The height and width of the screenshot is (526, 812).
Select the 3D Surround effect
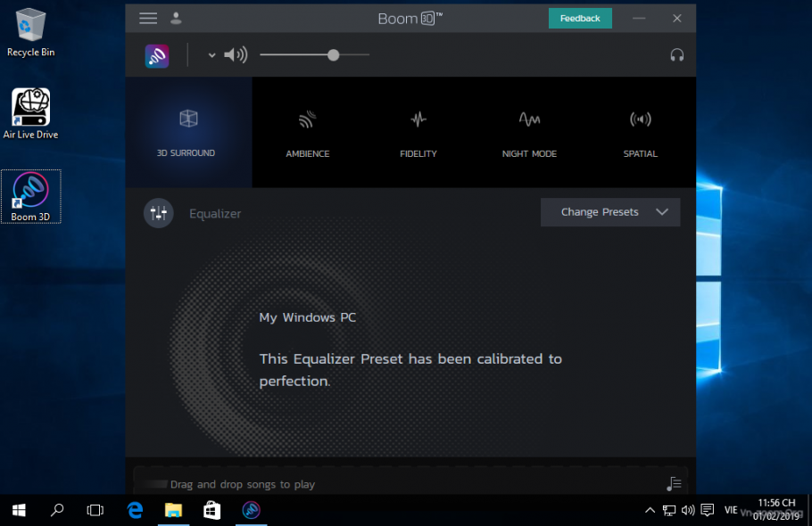188,133
